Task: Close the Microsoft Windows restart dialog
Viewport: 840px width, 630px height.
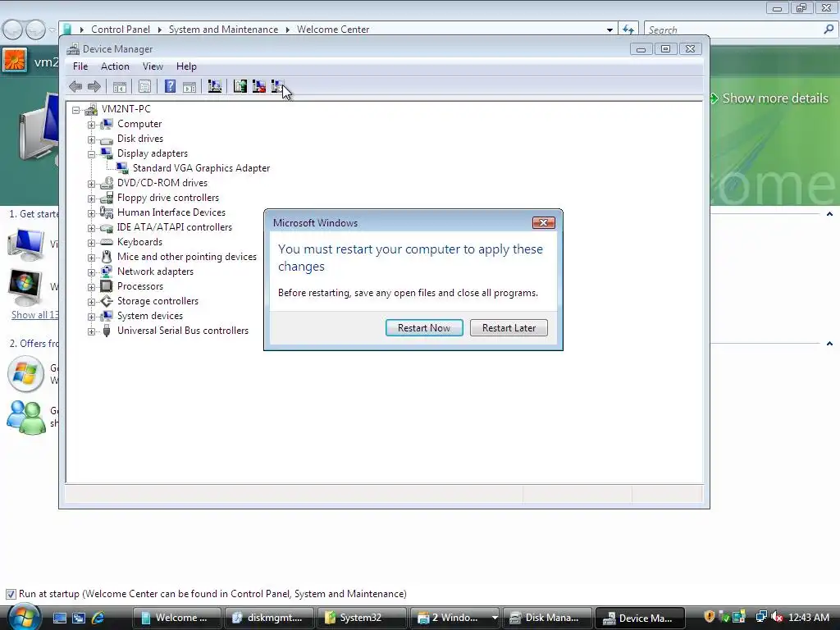Action: point(543,223)
